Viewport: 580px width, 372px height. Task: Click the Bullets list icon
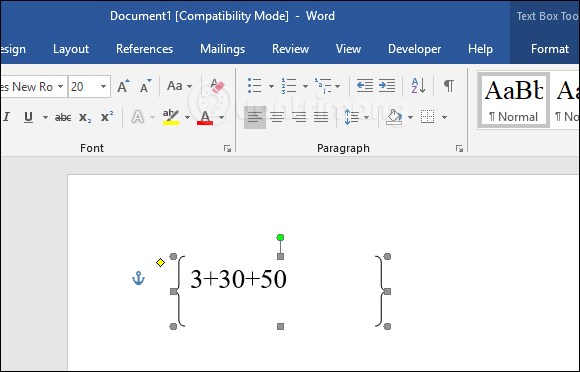tap(254, 86)
